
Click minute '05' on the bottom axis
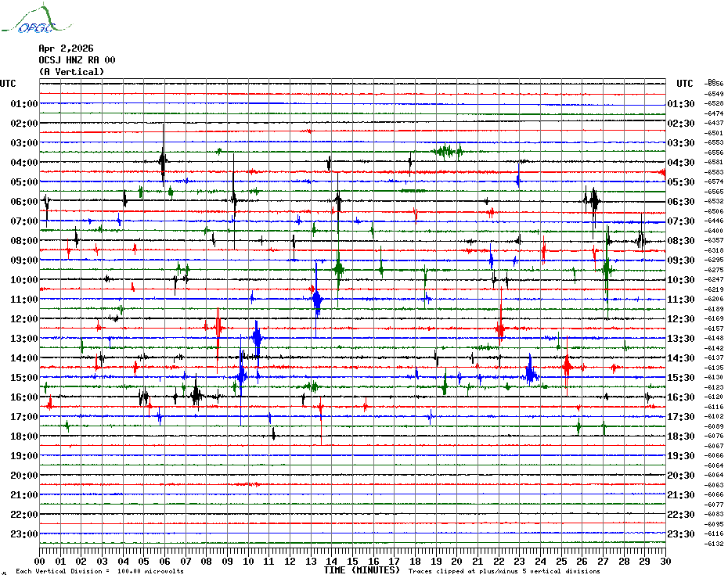tap(144, 561)
